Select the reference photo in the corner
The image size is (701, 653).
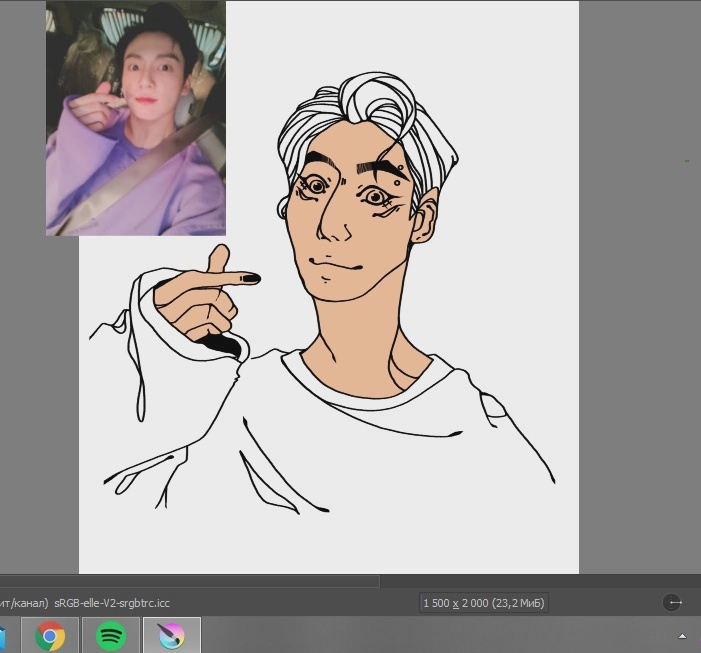(x=136, y=118)
